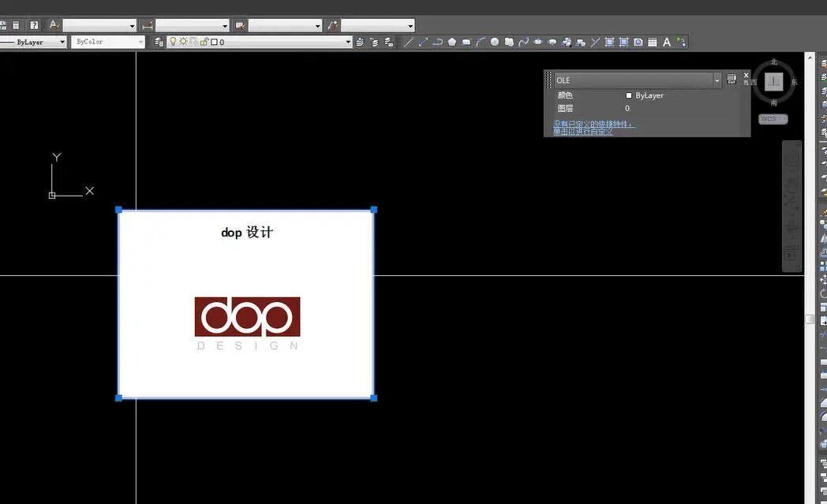
Task: Click the Customize button in Quick Properties panel
Action: click(732, 79)
